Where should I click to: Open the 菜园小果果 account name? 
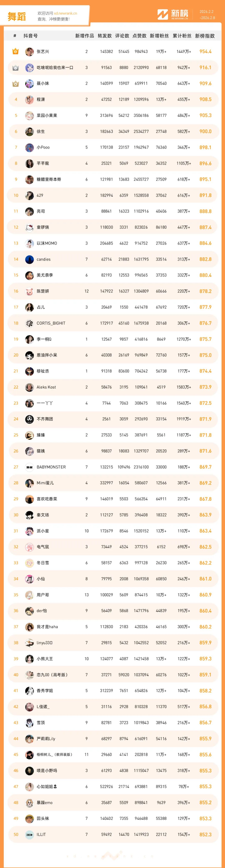47,116
